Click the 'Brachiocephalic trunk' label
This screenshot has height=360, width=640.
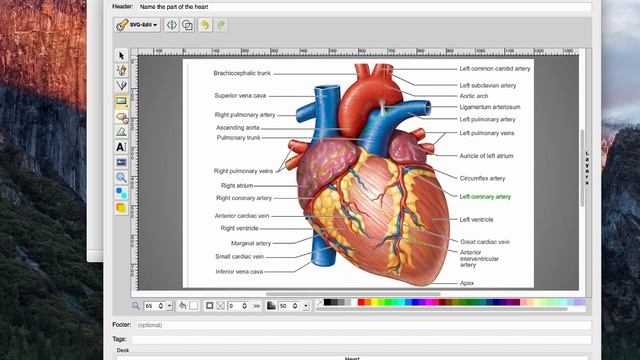click(242, 73)
